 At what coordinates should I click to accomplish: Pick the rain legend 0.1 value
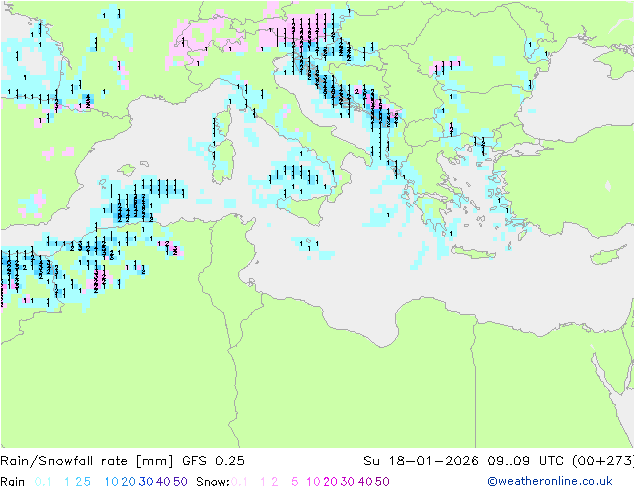click(43, 482)
